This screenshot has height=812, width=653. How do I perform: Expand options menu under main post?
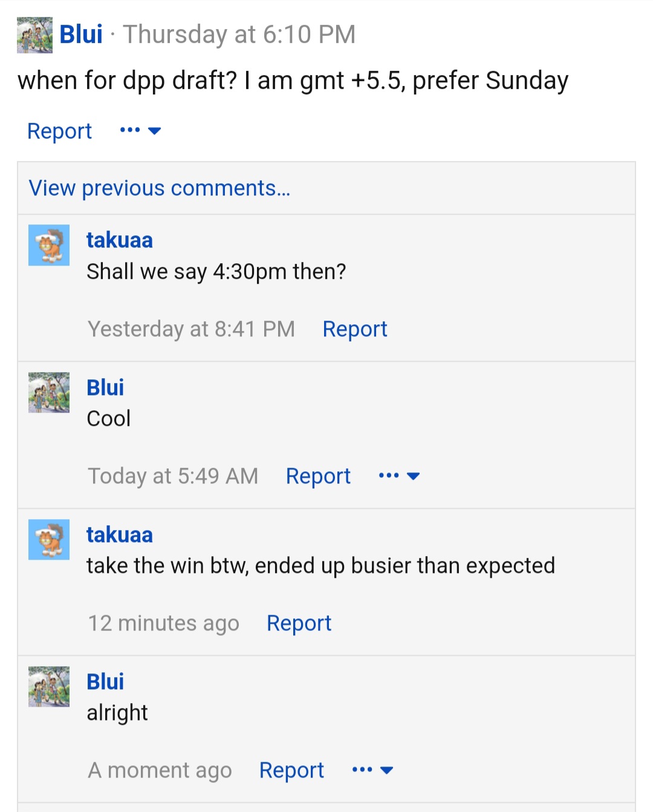tap(140, 131)
